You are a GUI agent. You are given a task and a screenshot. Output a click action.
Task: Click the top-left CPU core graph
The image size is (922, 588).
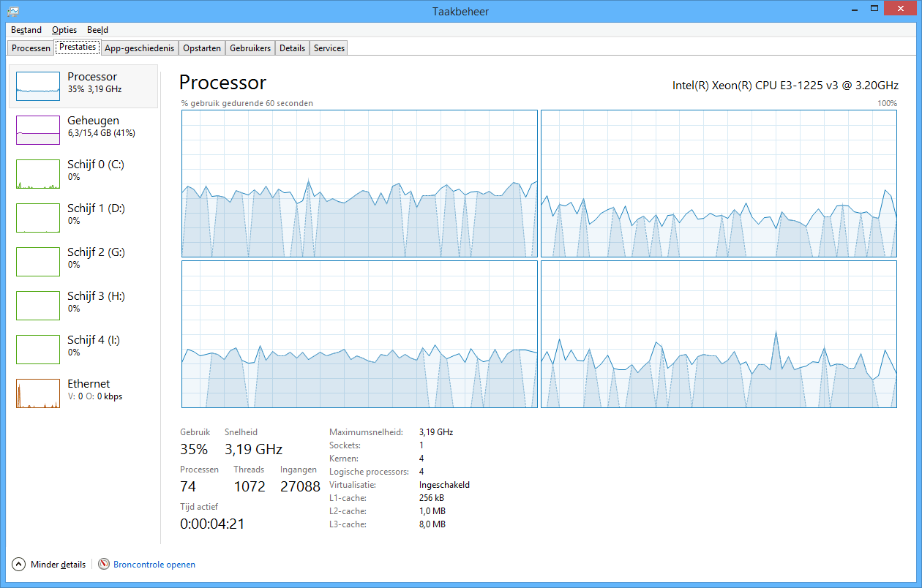tap(359, 184)
